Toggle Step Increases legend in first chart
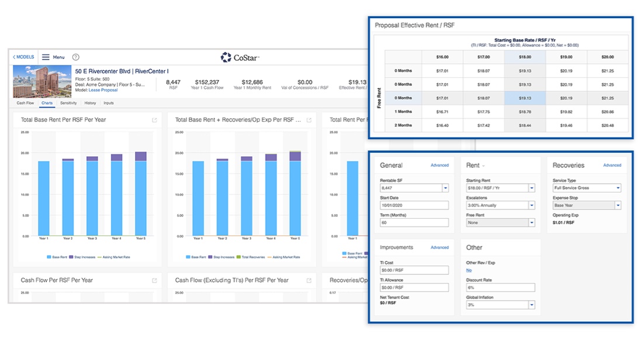Viewport: 644px width, 351px height. point(81,257)
